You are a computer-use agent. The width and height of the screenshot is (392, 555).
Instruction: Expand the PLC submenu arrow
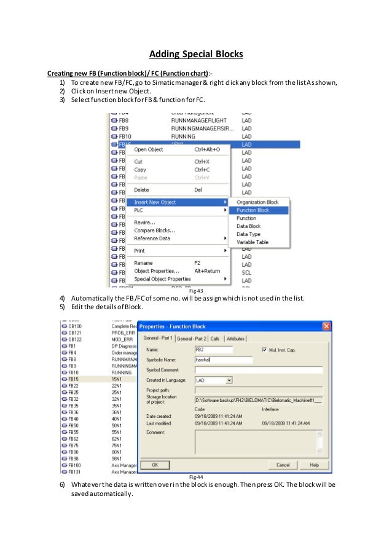[225, 210]
